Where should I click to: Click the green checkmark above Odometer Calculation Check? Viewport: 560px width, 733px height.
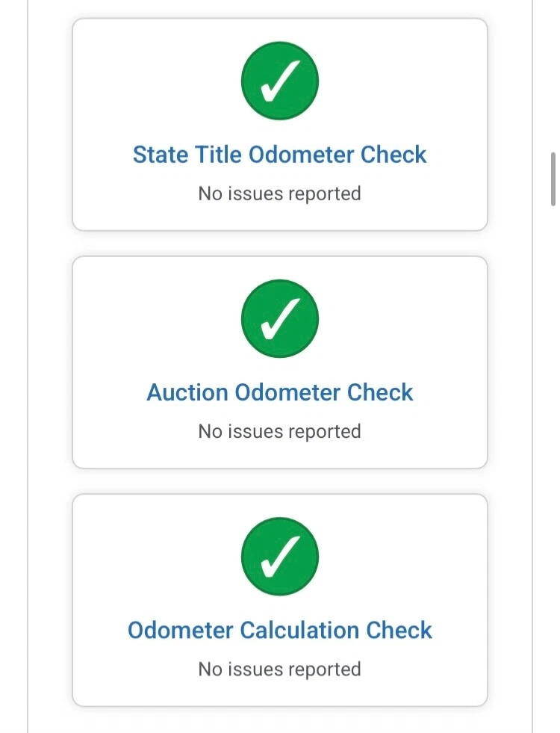click(280, 557)
